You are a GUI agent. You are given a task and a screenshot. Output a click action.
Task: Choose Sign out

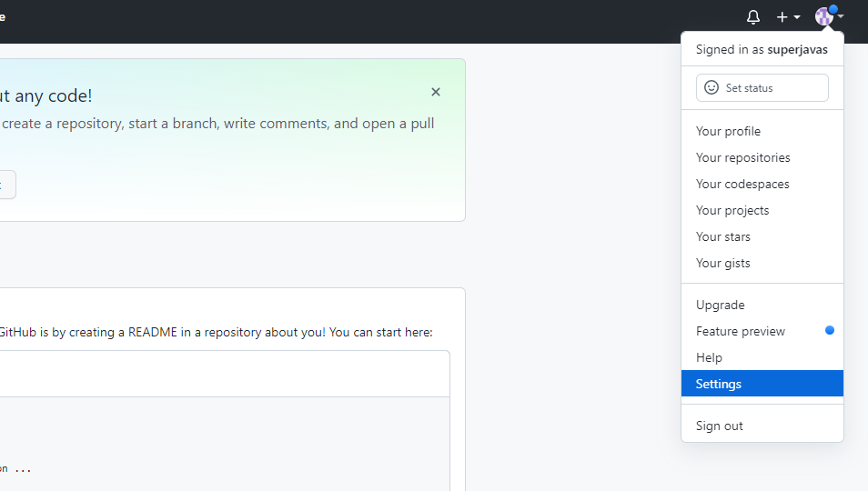coord(762,426)
